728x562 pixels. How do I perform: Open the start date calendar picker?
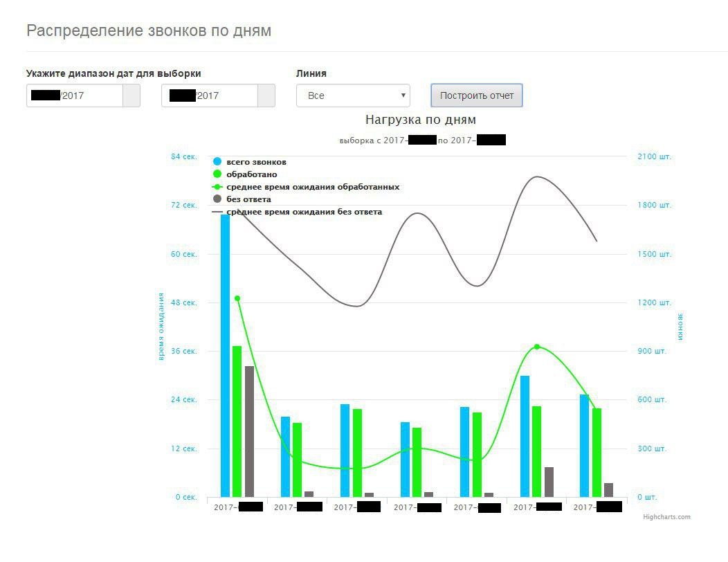(131, 96)
